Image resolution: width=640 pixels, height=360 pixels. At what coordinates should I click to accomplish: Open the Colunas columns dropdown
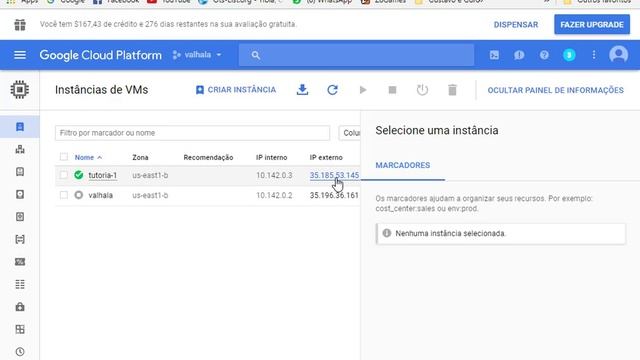click(x=350, y=133)
